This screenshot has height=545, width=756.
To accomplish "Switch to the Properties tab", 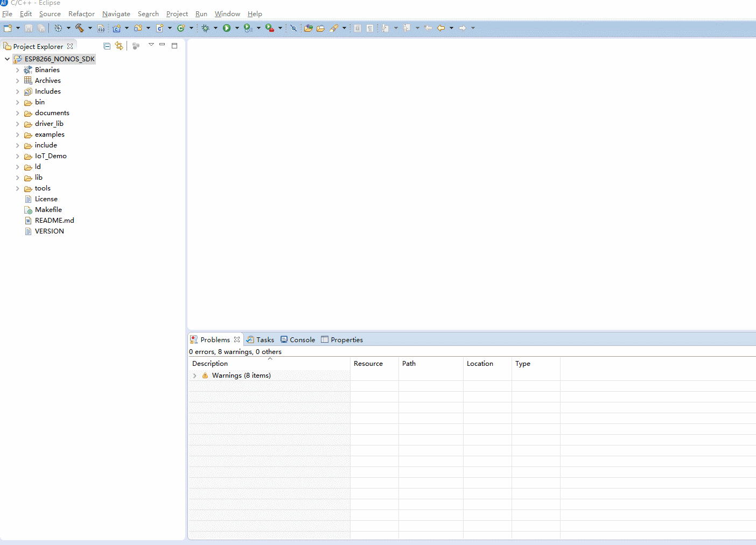I will 342,339.
